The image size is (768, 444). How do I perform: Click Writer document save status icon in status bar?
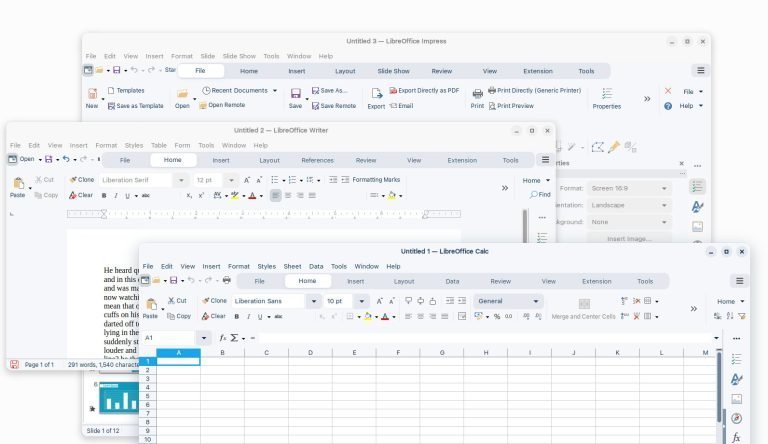[14, 365]
